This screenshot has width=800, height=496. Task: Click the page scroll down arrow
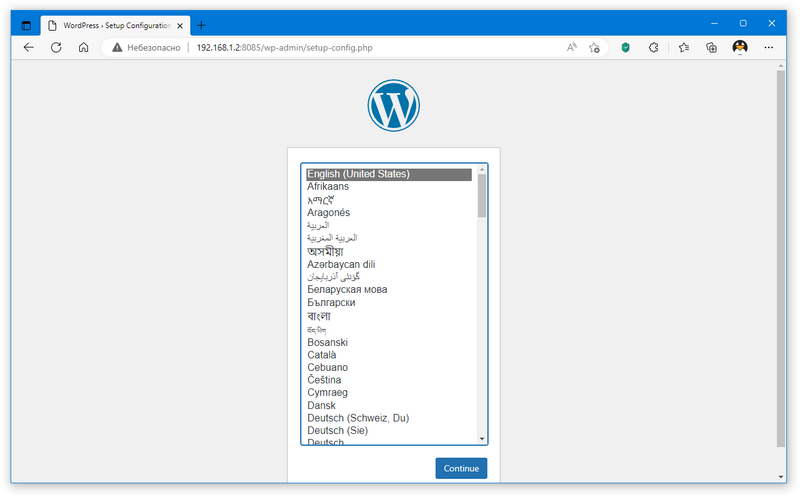[x=781, y=477]
